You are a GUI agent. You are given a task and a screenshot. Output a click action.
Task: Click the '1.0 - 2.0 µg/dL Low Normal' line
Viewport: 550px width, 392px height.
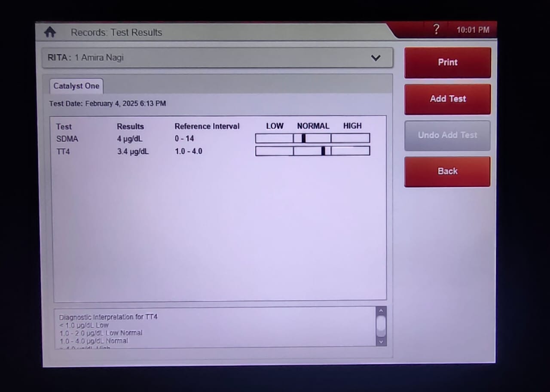[x=101, y=333]
